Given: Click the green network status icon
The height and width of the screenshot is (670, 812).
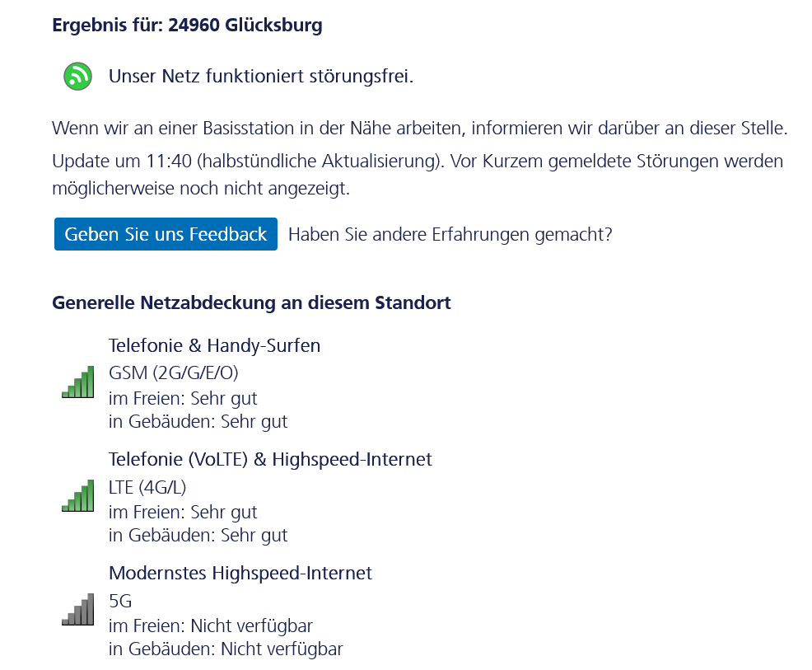Looking at the screenshot, I should (x=77, y=76).
